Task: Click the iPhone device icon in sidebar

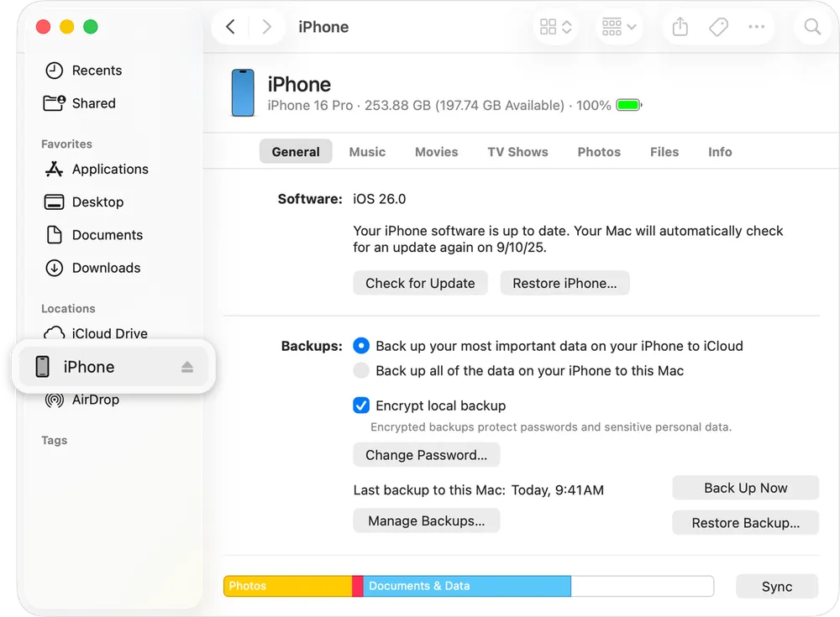Action: pos(42,367)
